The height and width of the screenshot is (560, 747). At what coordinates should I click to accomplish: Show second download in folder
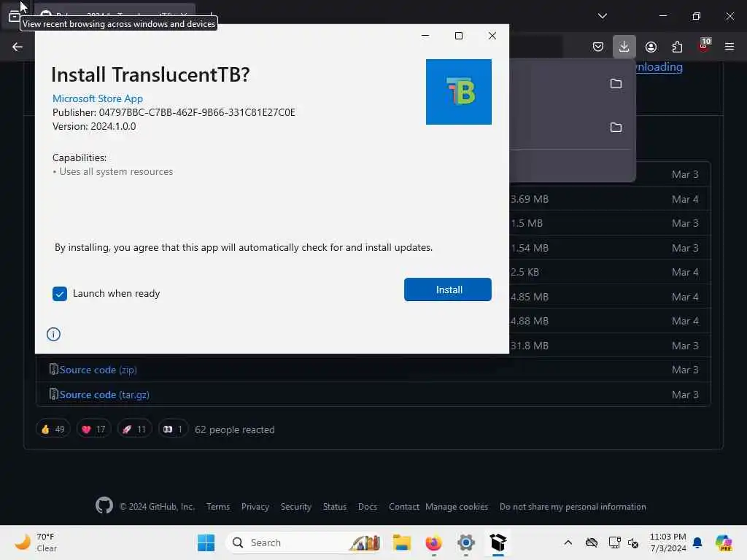coord(616,128)
